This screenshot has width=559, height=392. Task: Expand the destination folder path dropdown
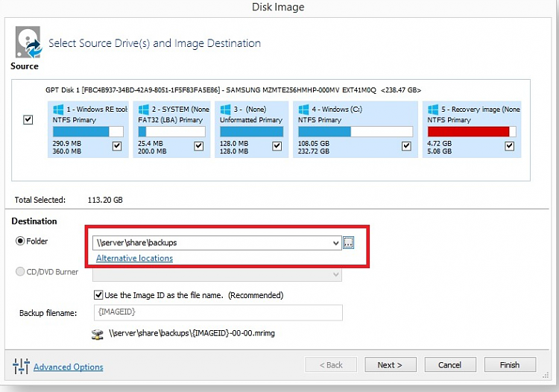335,243
